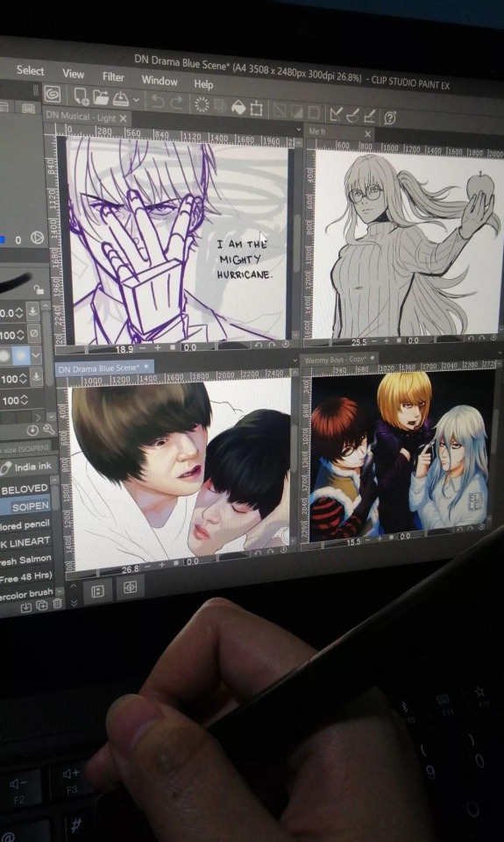Zoom out DN Musical canvas with minus button
This screenshot has height=842, width=504.
click(x=143, y=348)
